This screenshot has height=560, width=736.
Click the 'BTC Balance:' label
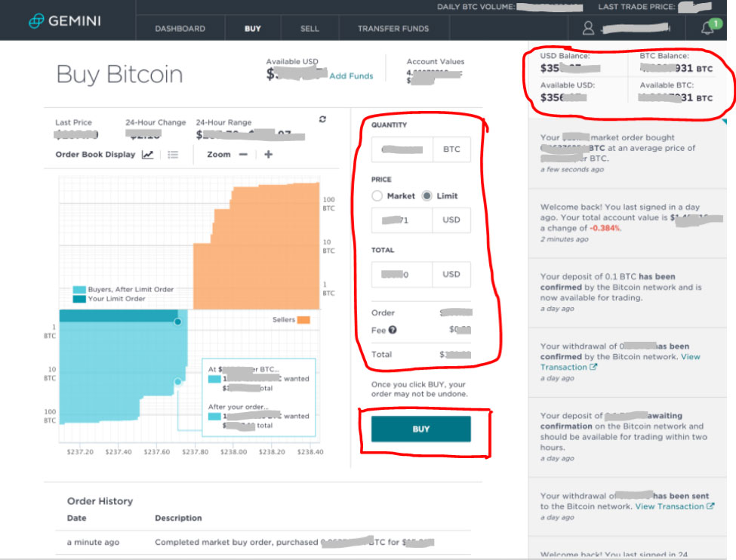pos(664,56)
